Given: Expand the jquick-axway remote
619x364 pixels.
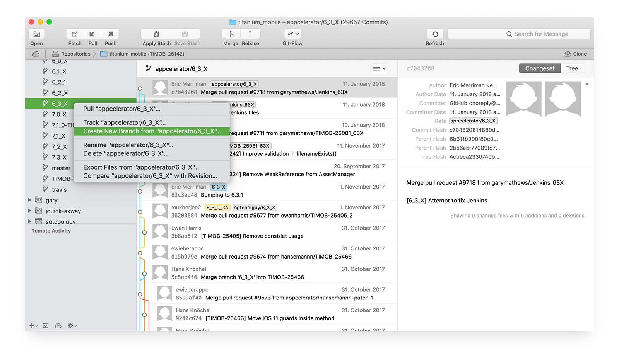Looking at the screenshot, I should pos(29,211).
